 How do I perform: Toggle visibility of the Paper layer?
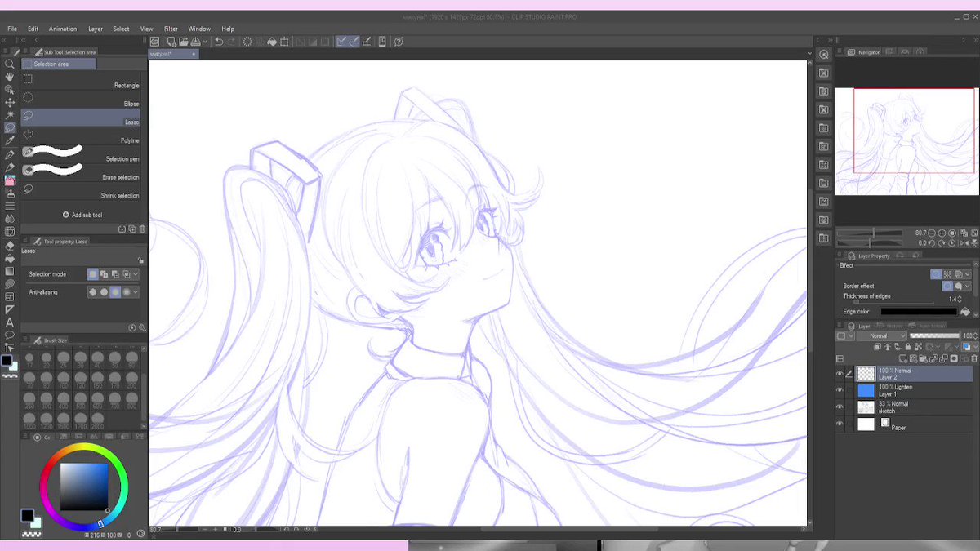[840, 424]
